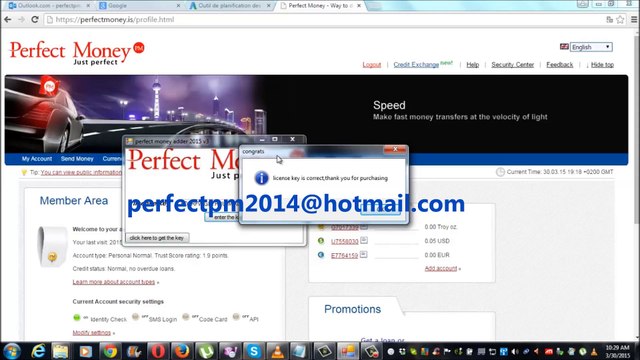Image resolution: width=640 pixels, height=360 pixels.
Task: Switch to Google Chrome in the taskbar
Action: tap(109, 351)
